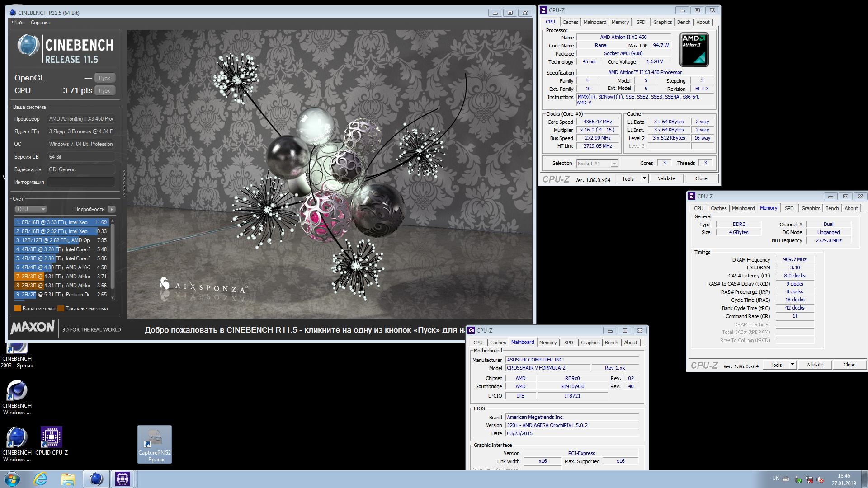This screenshot has height=488, width=868.
Task: Click the AMD Athlon II logo in CPU-Z
Action: [694, 49]
